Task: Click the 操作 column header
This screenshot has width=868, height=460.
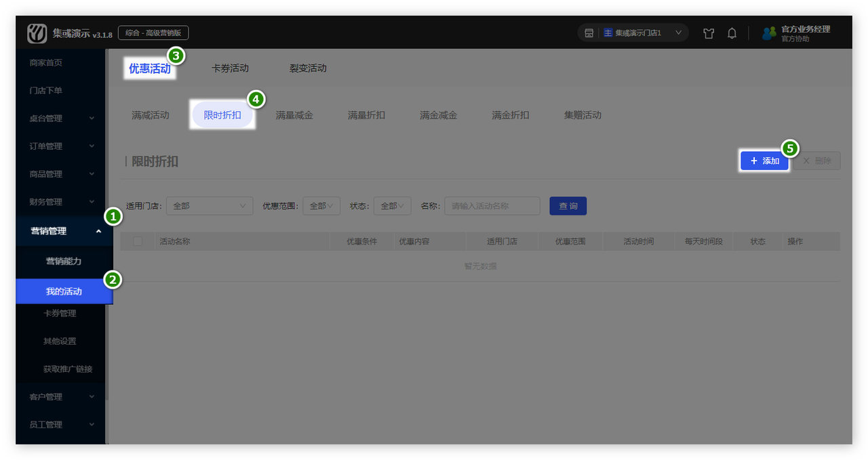Action: 795,241
